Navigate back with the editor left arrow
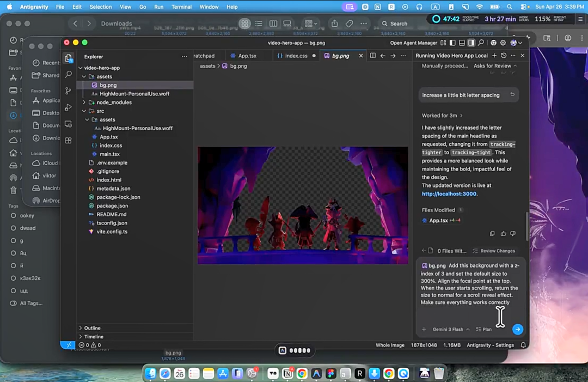Screen dimensions: 588x382 click(x=383, y=56)
